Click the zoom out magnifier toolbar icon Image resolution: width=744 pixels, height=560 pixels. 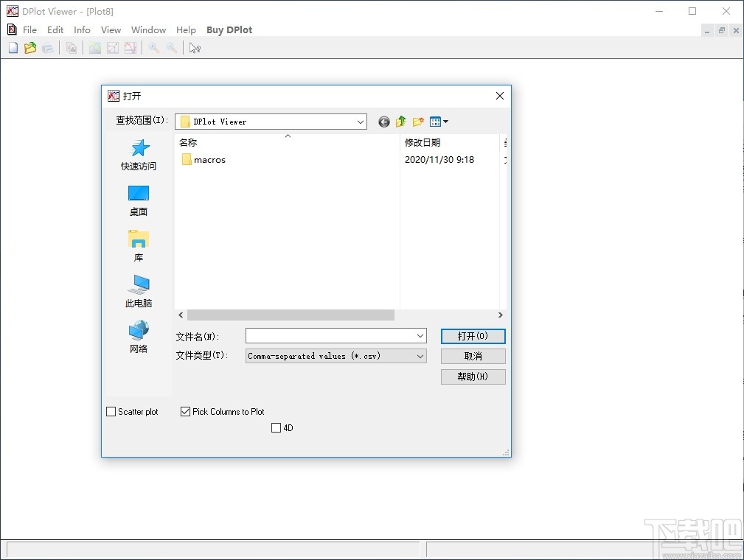171,47
